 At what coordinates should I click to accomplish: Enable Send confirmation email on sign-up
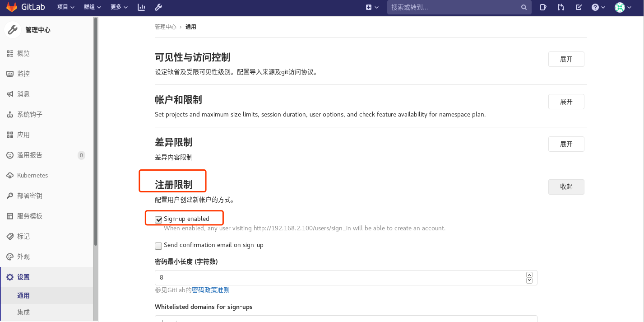[x=158, y=246]
